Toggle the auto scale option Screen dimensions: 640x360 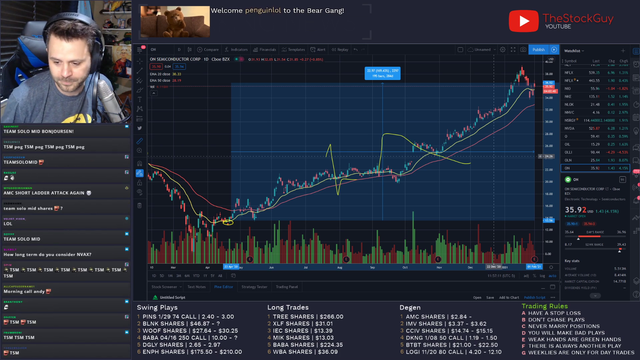[552, 276]
